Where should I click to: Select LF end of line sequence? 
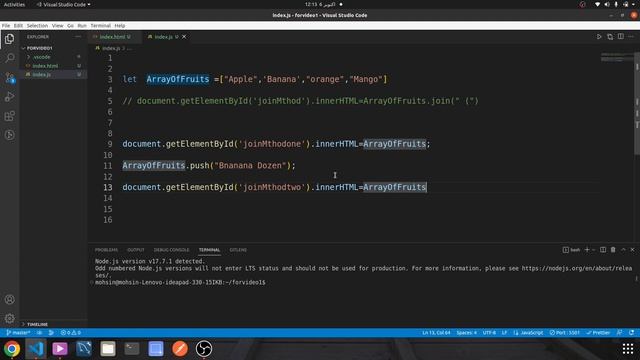(x=504, y=333)
